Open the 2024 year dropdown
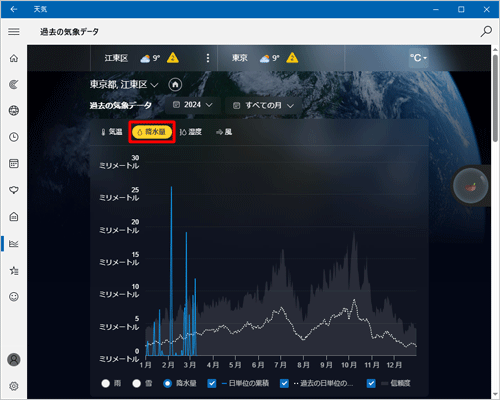Viewport: 500px width, 400px height. [193, 105]
